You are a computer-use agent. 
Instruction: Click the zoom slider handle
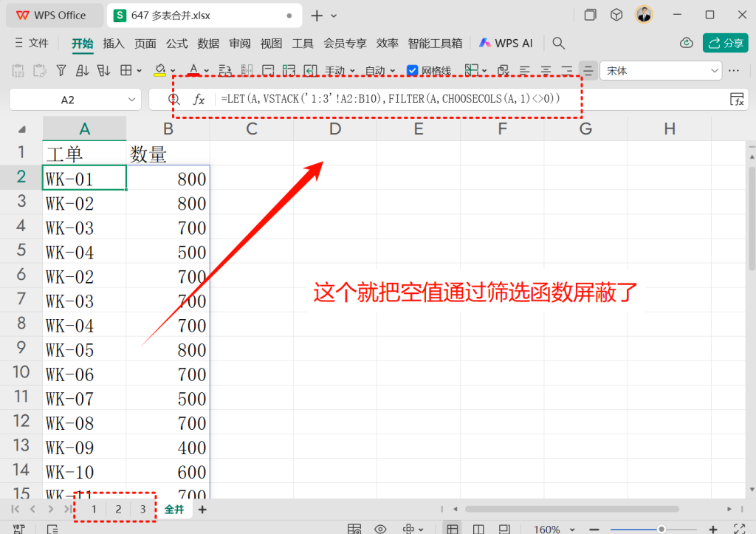coord(661,529)
